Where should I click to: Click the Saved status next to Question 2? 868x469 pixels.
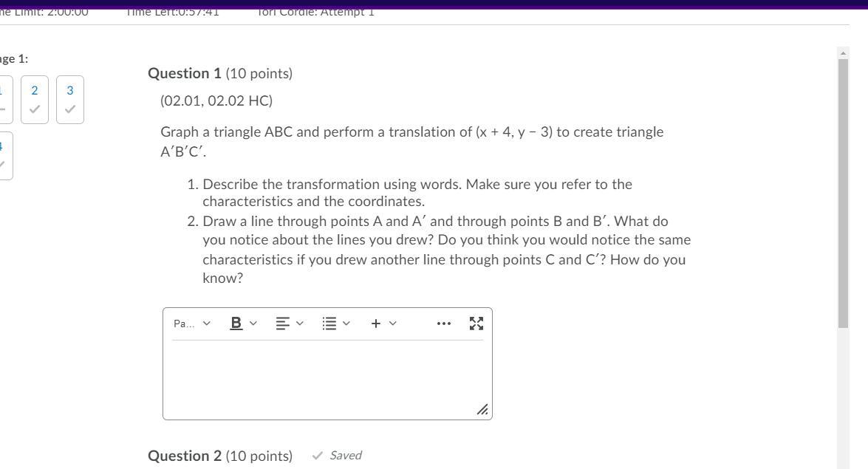coord(337,455)
